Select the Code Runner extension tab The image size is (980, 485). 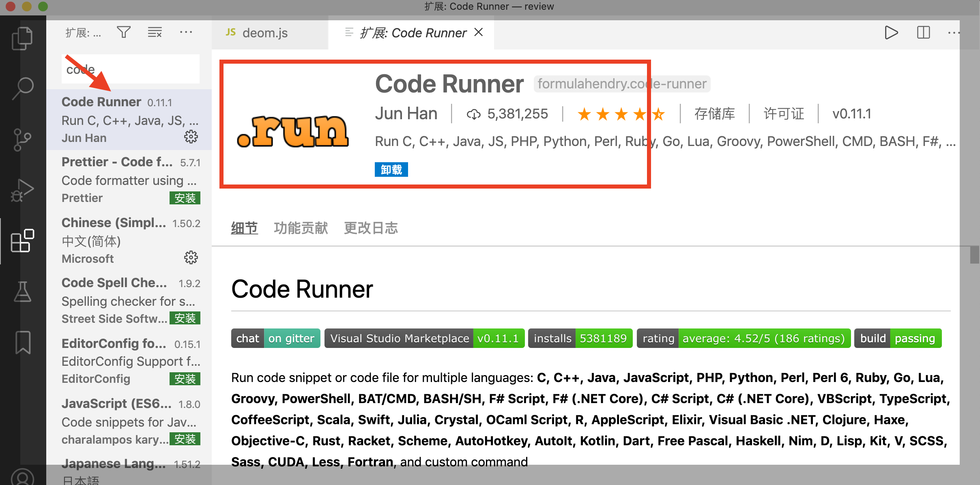[x=411, y=33]
